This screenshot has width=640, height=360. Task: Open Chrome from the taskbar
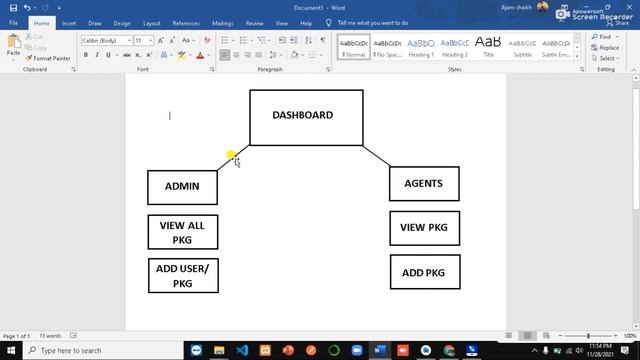click(x=449, y=350)
